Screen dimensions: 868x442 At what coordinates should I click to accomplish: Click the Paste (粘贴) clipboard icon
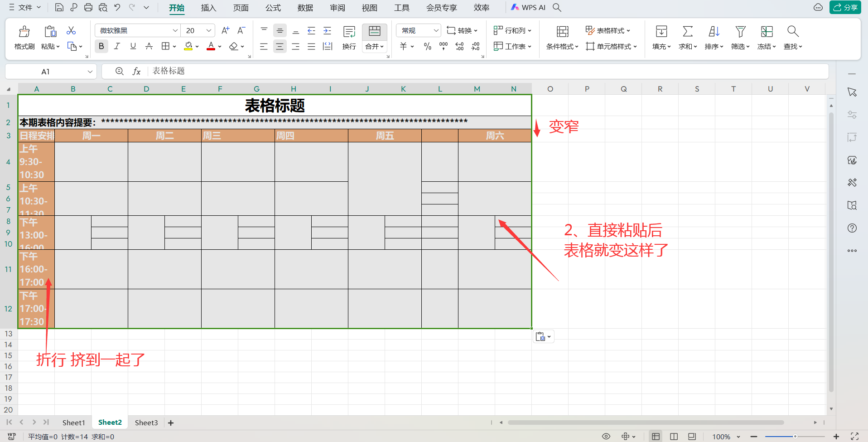coord(50,31)
